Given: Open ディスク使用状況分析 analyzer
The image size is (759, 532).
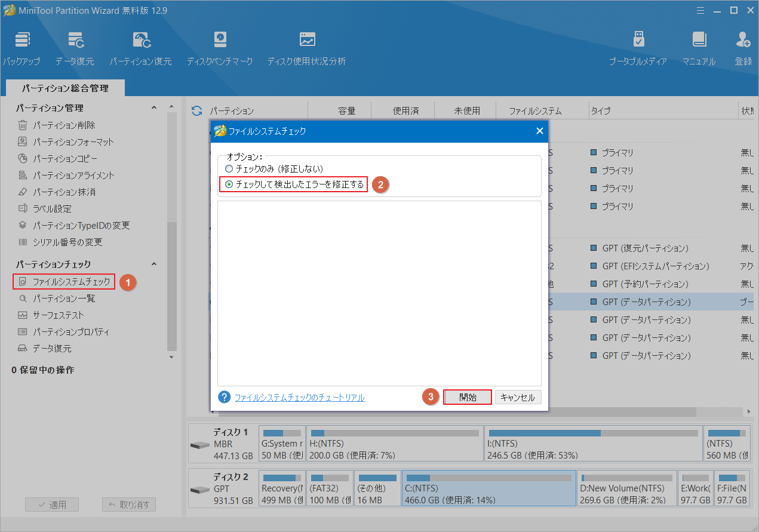Looking at the screenshot, I should (x=306, y=48).
